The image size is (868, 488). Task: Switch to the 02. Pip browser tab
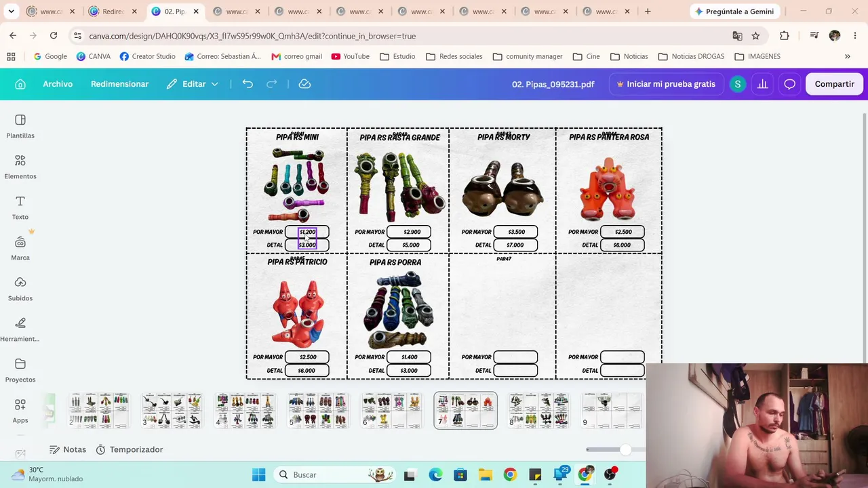pyautogui.click(x=175, y=12)
